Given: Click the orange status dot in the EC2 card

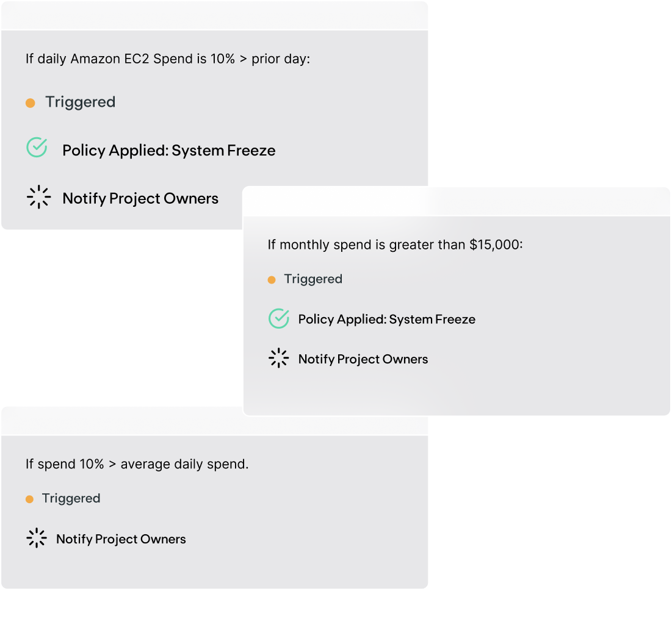Looking at the screenshot, I should pyautogui.click(x=31, y=103).
